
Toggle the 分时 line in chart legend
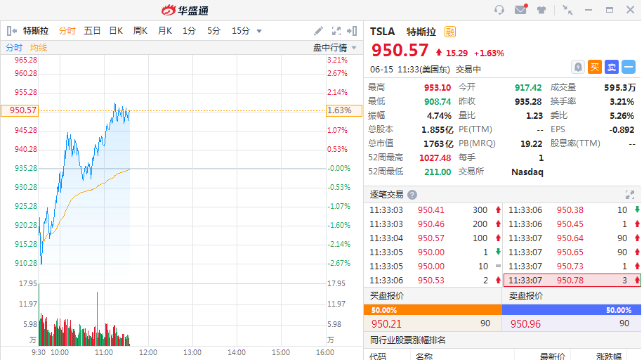click(14, 48)
